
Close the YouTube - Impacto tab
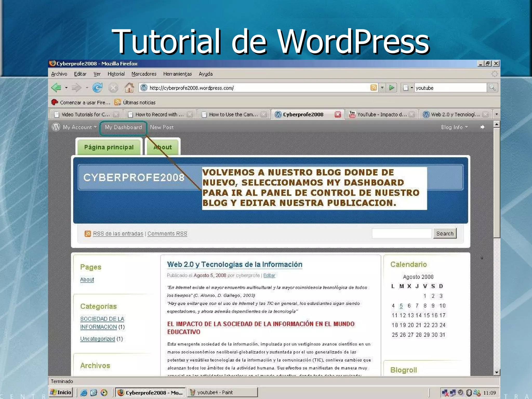point(411,115)
